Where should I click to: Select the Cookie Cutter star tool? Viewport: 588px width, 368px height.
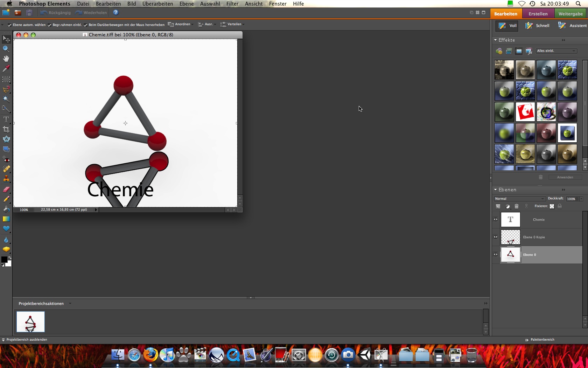tap(6, 139)
